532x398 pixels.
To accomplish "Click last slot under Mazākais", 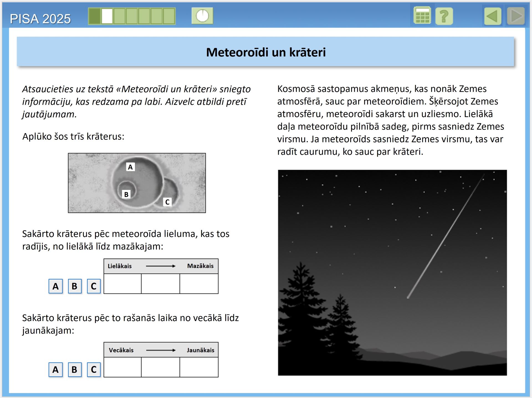I will 199,284.
